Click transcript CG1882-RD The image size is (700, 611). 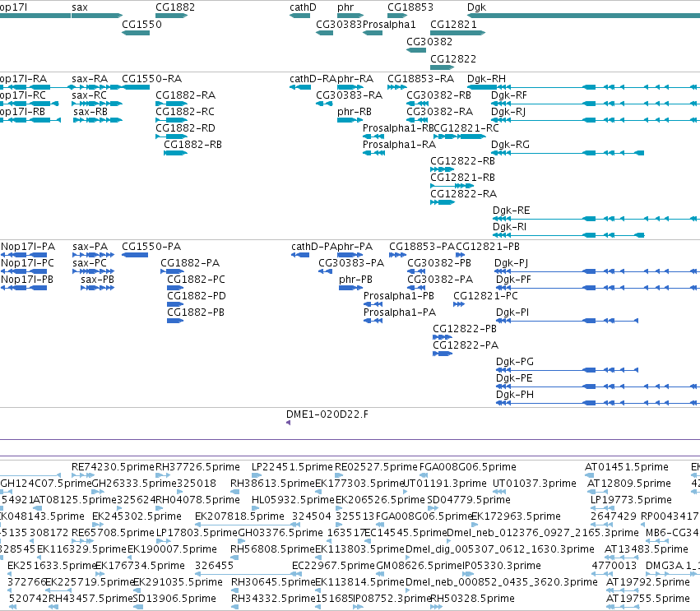click(185, 128)
